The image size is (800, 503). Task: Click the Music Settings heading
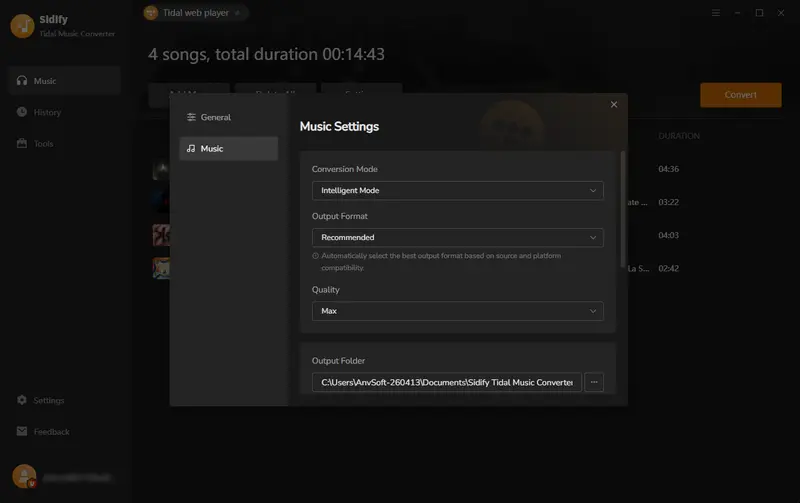[339, 127]
